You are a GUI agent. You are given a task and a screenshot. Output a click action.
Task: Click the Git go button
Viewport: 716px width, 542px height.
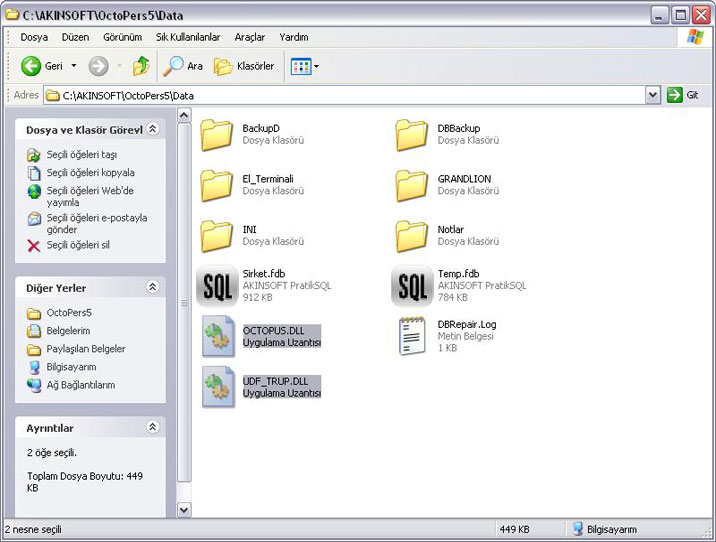click(x=683, y=95)
